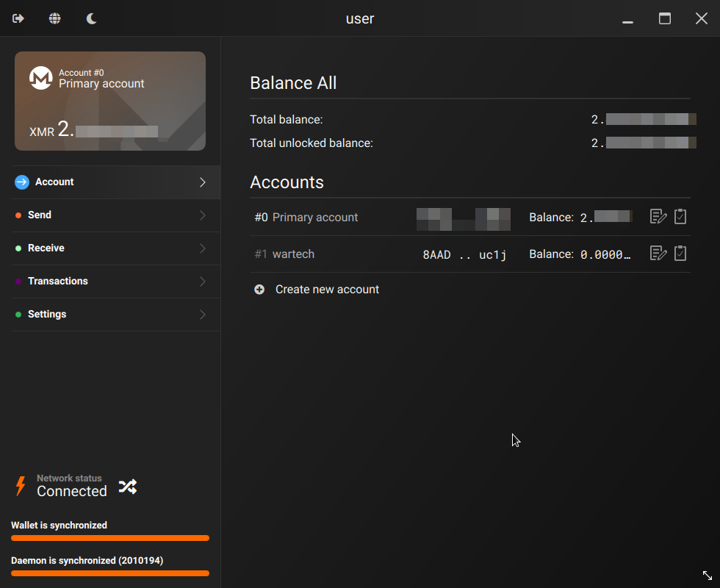Click the Monero logo on account card
The height and width of the screenshot is (588, 720).
coord(40,78)
